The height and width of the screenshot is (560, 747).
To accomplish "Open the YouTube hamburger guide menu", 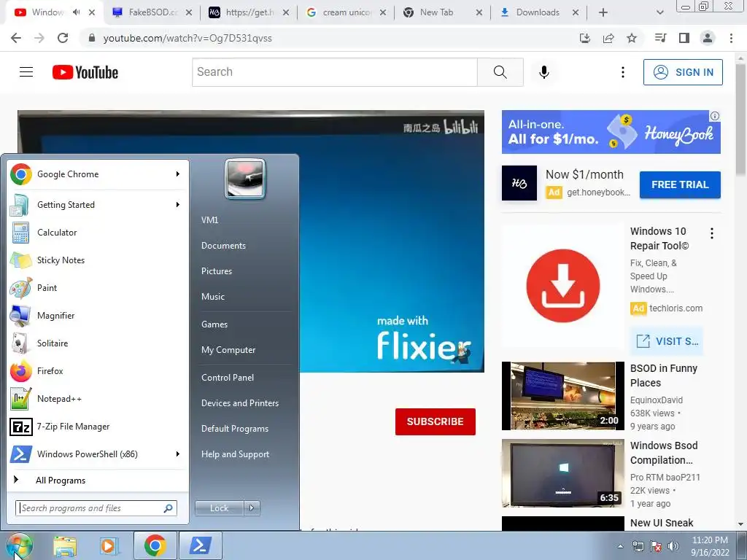I will click(26, 72).
